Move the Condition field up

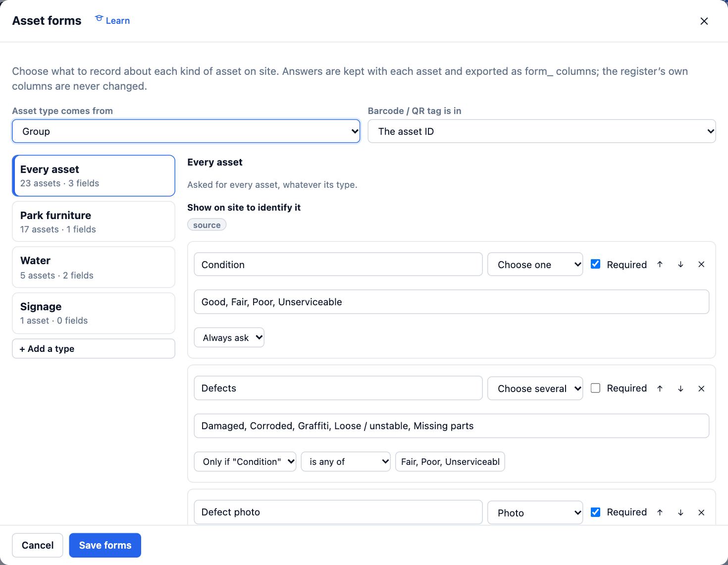(x=660, y=265)
